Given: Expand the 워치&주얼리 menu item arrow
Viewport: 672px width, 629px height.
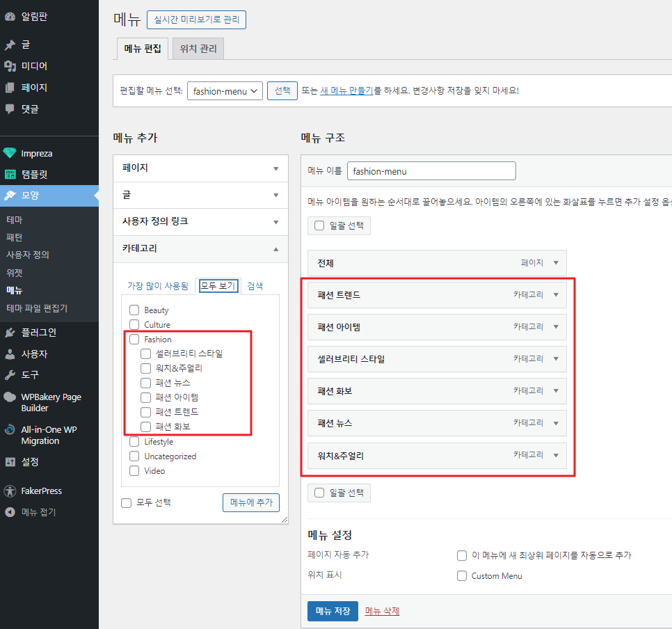Looking at the screenshot, I should [x=556, y=455].
